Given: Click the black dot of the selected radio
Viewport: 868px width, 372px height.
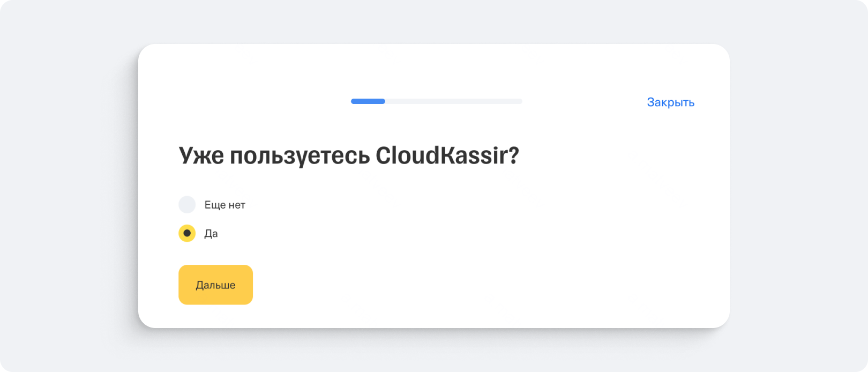Looking at the screenshot, I should coord(187,233).
